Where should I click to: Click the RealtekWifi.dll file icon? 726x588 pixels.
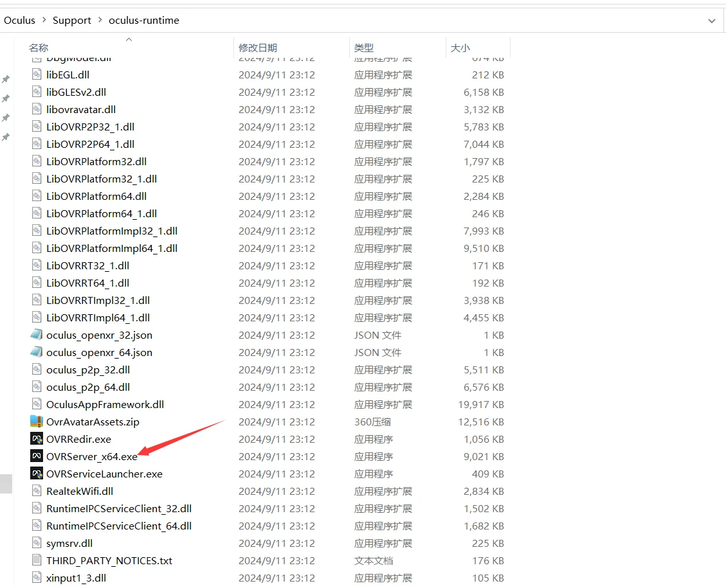[x=37, y=491]
